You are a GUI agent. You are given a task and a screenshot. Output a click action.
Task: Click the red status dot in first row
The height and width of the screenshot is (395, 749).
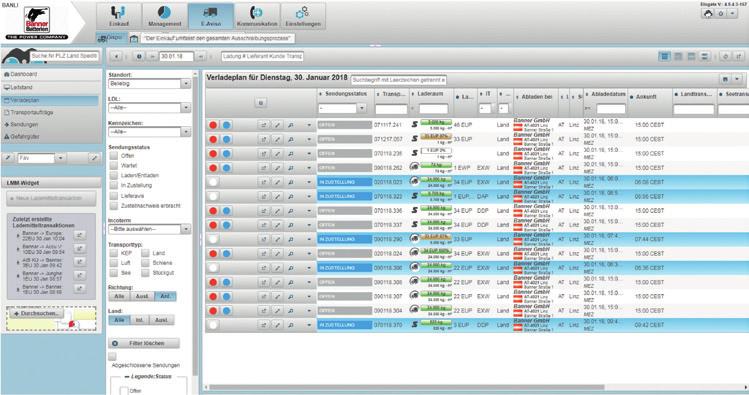tap(213, 125)
